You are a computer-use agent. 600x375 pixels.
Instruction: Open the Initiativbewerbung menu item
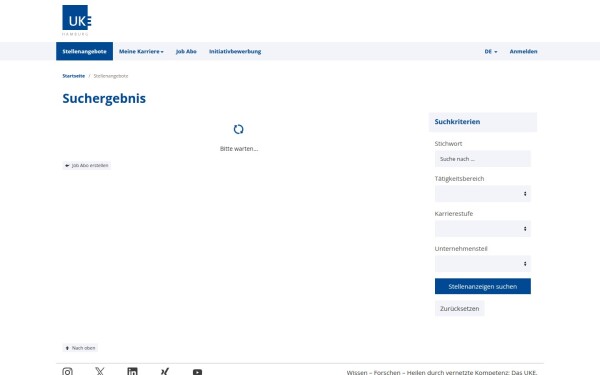point(235,51)
